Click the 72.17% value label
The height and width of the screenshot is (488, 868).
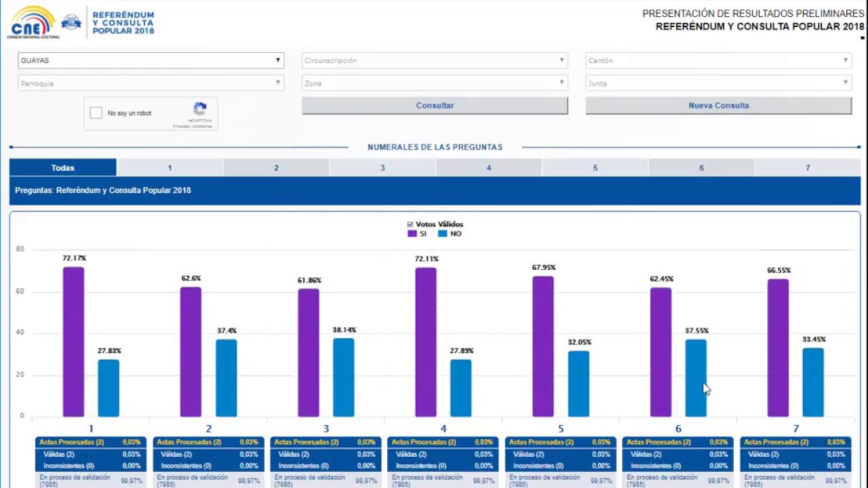(x=74, y=258)
